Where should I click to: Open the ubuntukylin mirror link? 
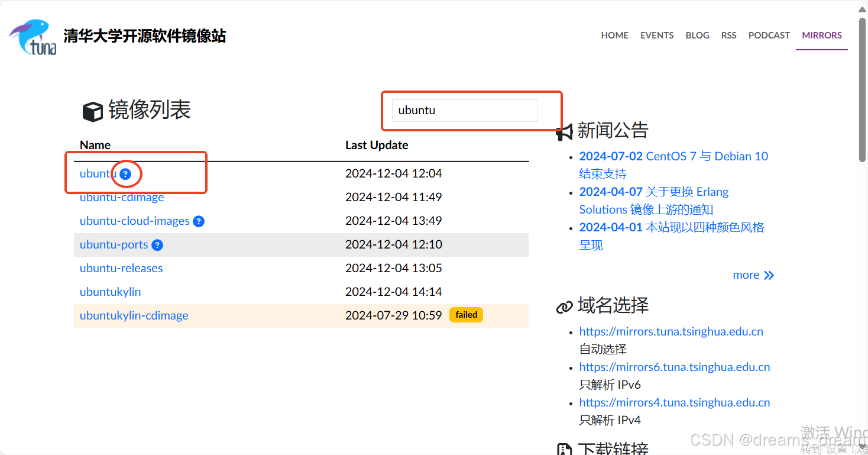coord(111,292)
